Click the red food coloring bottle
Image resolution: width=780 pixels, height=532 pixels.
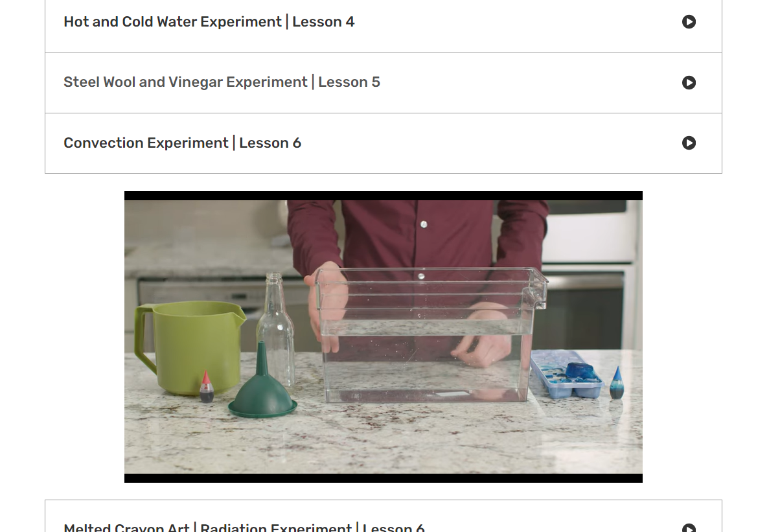(206, 387)
